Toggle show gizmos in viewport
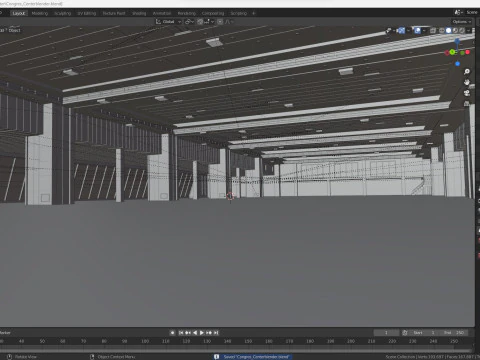 coord(401,31)
